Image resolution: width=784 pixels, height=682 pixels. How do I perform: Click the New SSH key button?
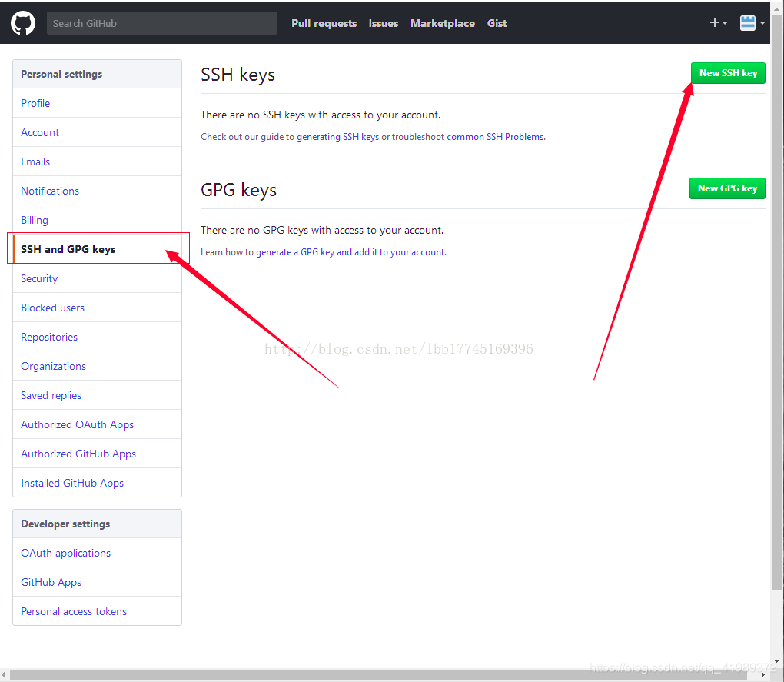pyautogui.click(x=728, y=73)
